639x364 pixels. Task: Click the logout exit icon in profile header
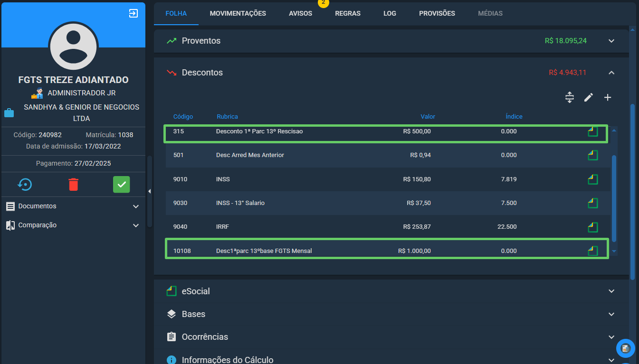[x=134, y=13]
